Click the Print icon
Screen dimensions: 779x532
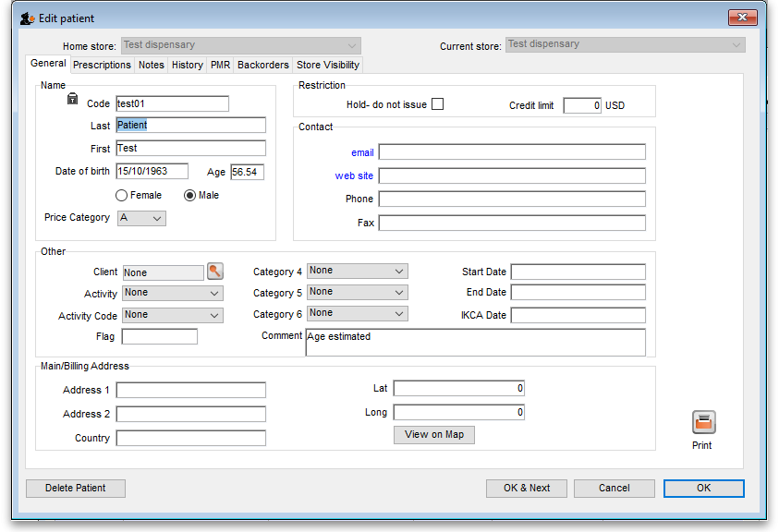703,423
